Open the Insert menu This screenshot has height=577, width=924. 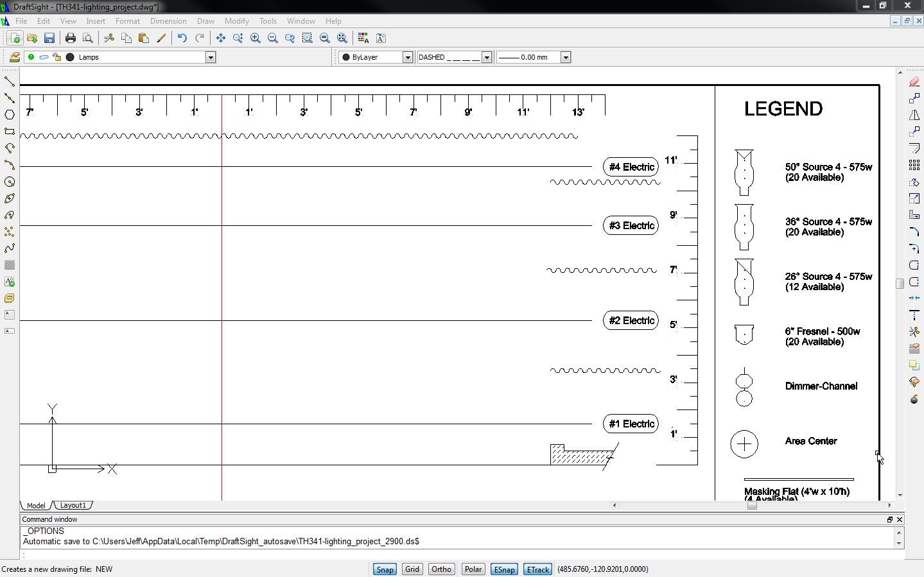[96, 21]
